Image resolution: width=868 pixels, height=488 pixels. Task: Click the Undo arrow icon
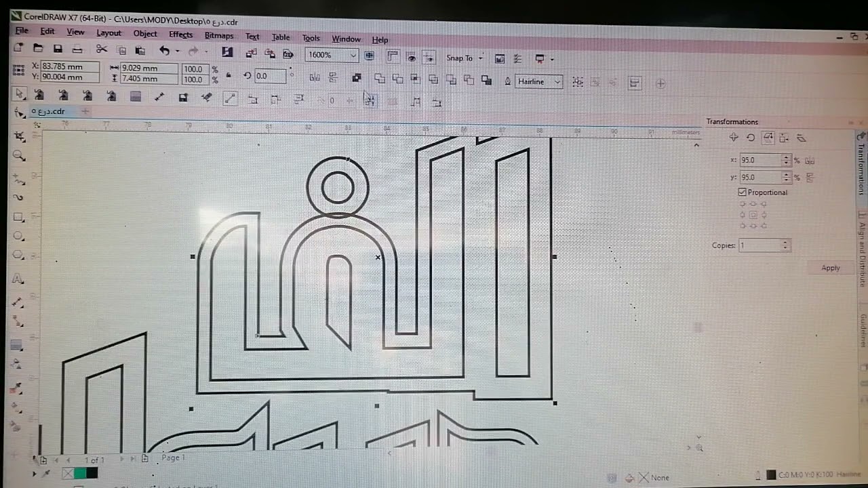pyautogui.click(x=164, y=50)
